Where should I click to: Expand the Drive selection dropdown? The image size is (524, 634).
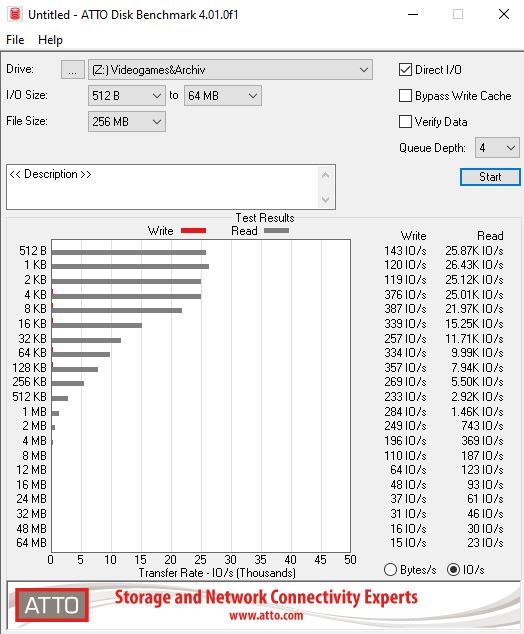[230, 70]
